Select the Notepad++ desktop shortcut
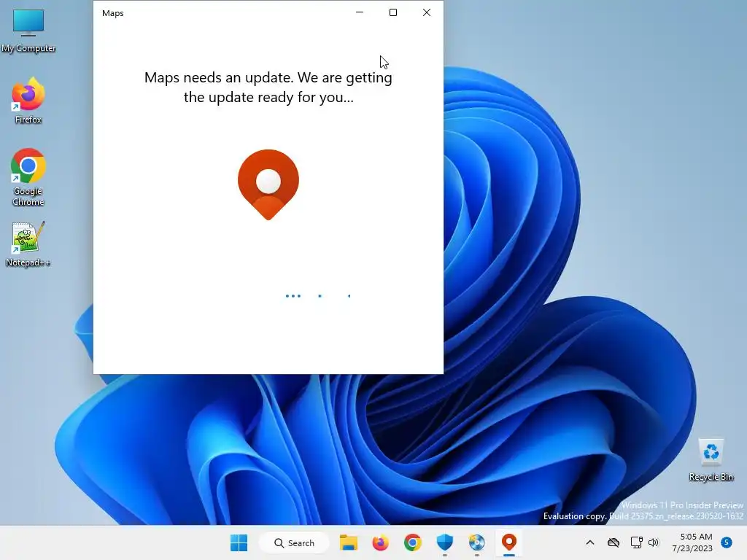Screen dimensions: 747x560 point(28,244)
